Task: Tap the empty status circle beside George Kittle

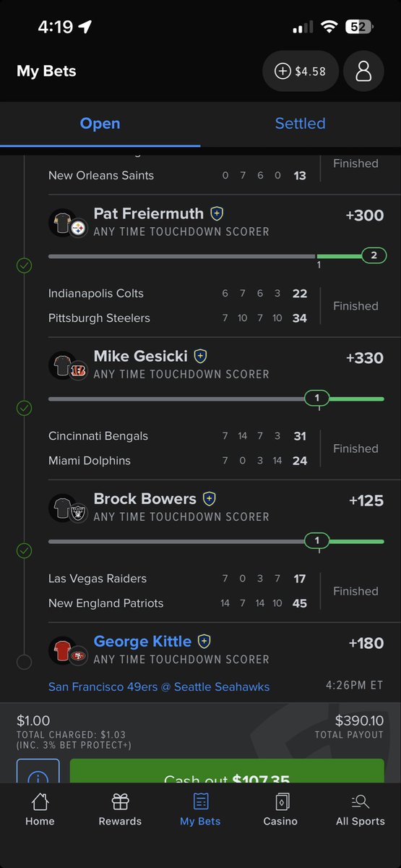Action: [24, 662]
